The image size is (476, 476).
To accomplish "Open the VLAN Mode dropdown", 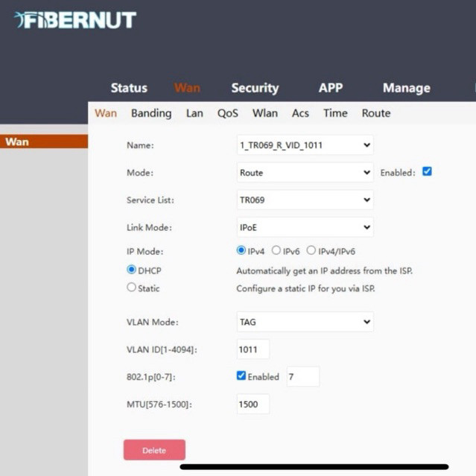I will pyautogui.click(x=304, y=322).
